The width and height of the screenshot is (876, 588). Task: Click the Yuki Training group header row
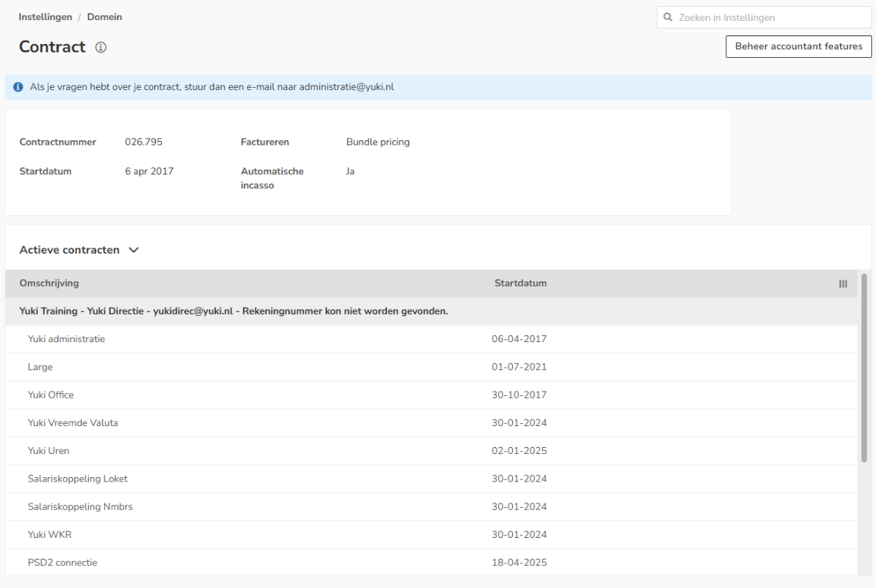(x=431, y=311)
